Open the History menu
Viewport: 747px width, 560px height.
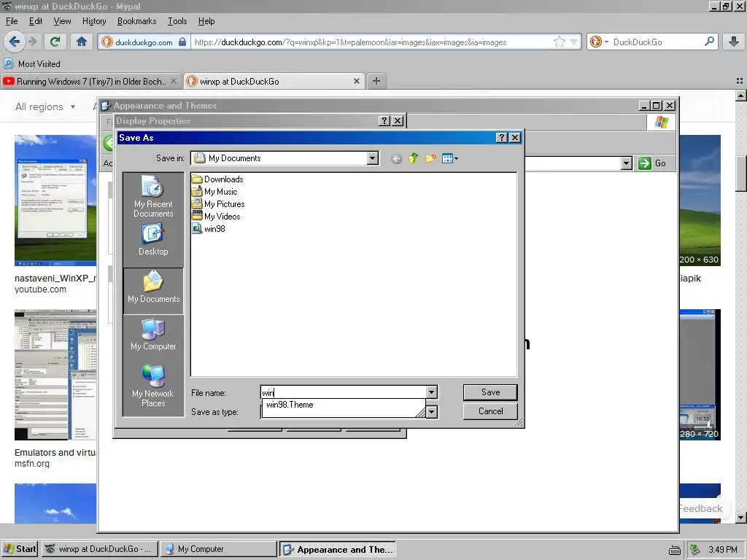click(94, 21)
